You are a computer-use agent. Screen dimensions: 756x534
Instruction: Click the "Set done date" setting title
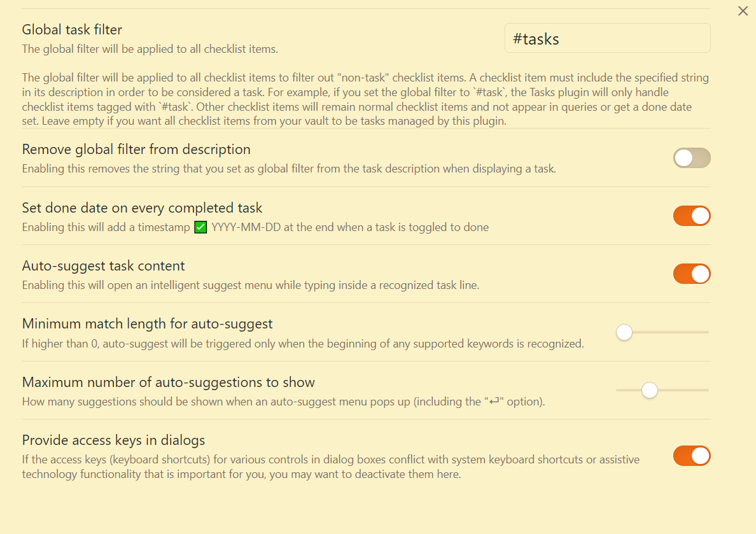click(x=141, y=207)
